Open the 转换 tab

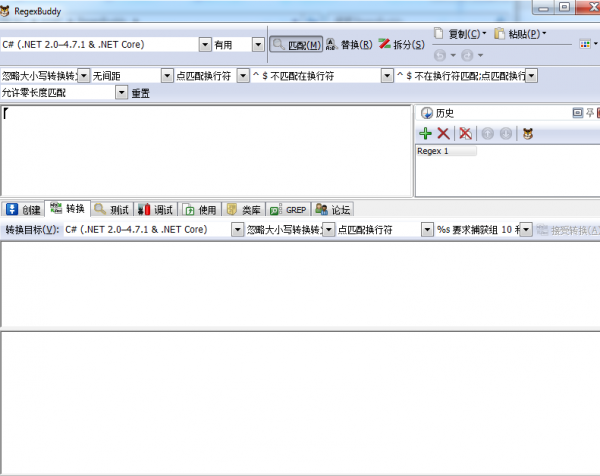pyautogui.click(x=67, y=209)
